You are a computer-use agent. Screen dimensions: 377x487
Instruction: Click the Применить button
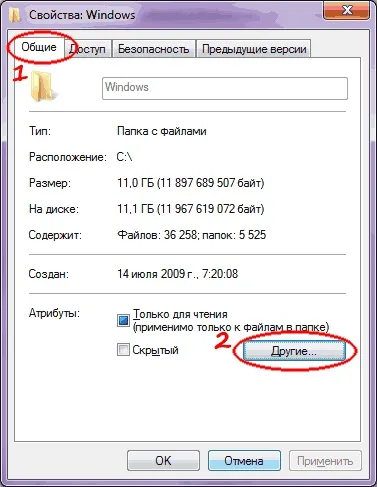coord(325,461)
